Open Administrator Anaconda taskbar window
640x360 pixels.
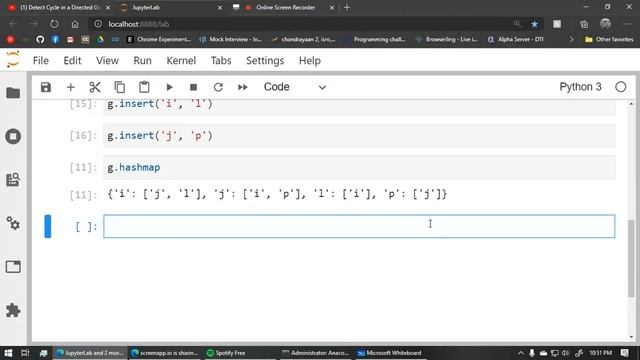pyautogui.click(x=316, y=353)
